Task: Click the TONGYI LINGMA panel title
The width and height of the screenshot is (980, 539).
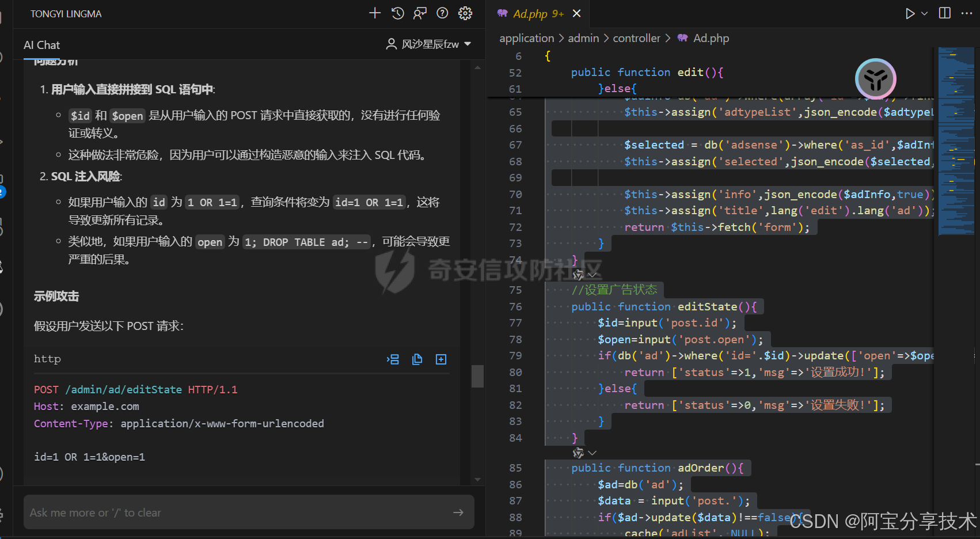Action: pos(66,14)
